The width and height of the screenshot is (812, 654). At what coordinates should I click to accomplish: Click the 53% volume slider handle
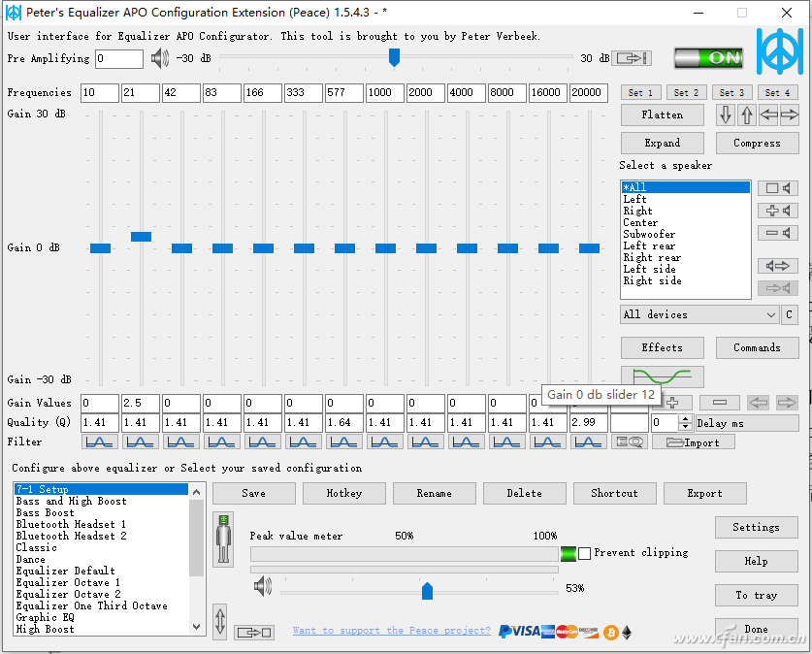coord(427,590)
